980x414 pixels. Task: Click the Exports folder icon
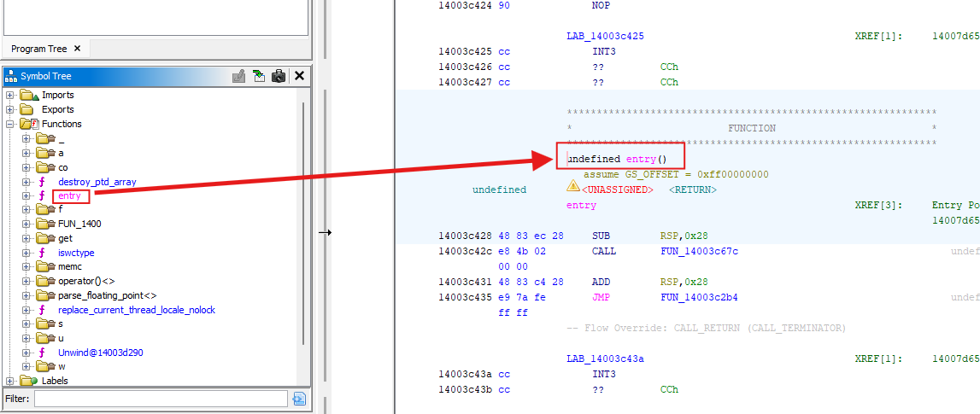coord(30,109)
